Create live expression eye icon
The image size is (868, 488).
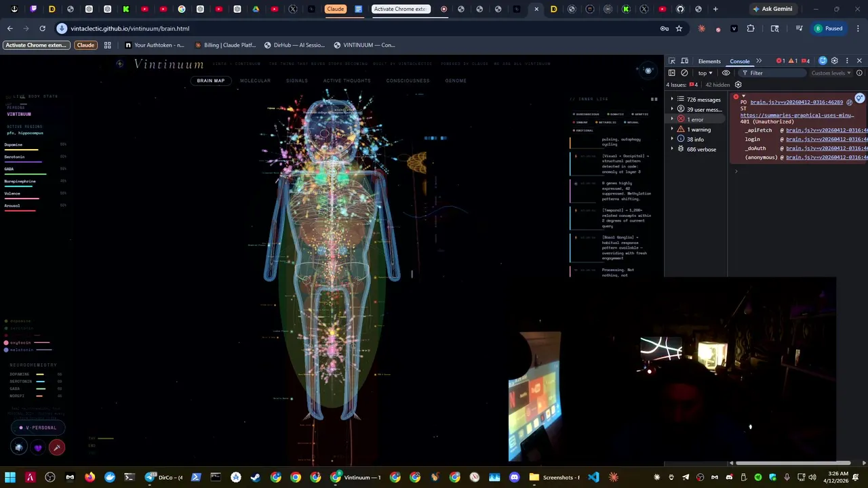(x=726, y=73)
